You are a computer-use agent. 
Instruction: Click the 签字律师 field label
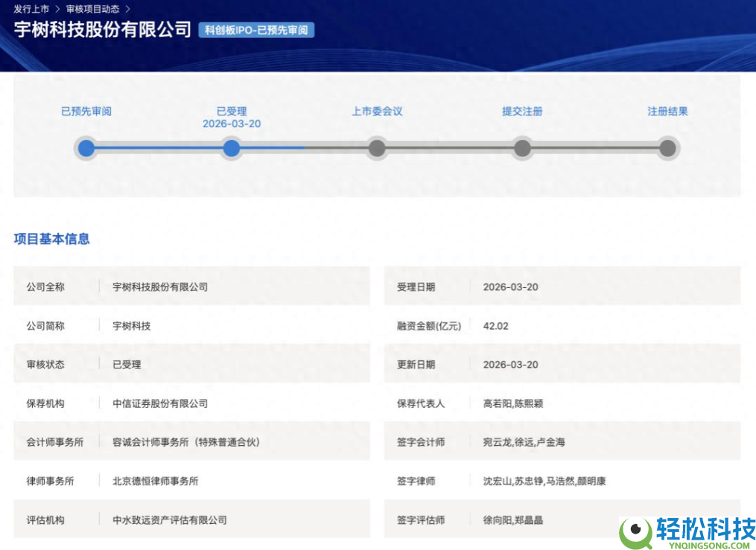point(416,481)
